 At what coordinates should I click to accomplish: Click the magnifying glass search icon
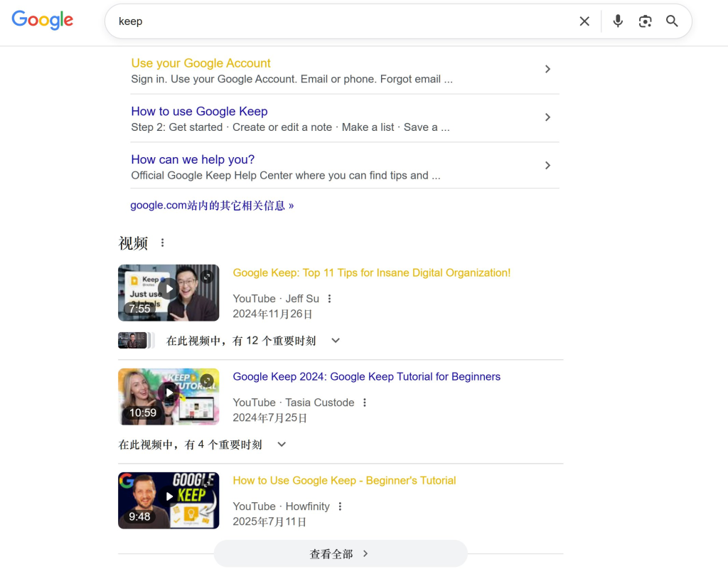(671, 21)
